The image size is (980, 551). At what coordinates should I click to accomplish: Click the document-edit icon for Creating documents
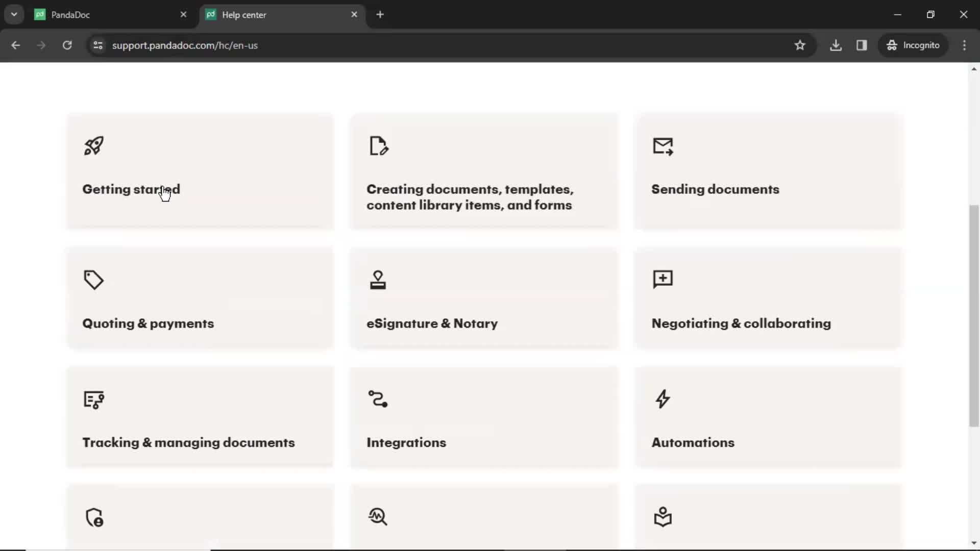click(379, 146)
